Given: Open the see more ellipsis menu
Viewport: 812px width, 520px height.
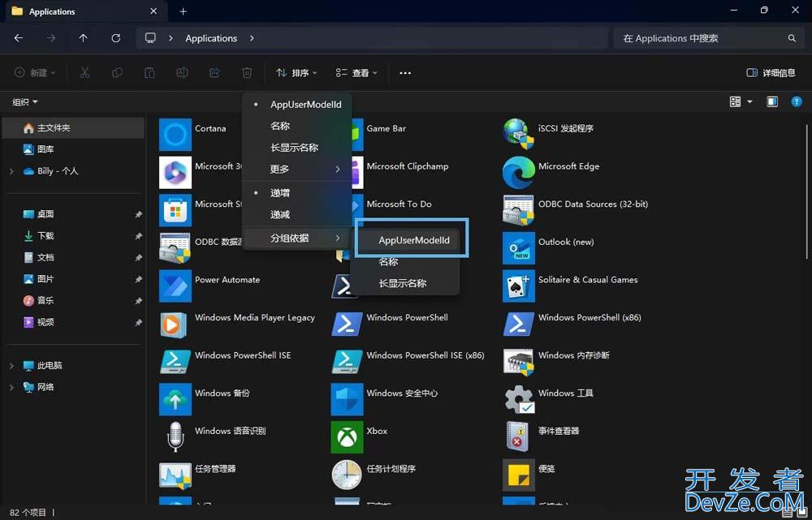Looking at the screenshot, I should pos(405,73).
